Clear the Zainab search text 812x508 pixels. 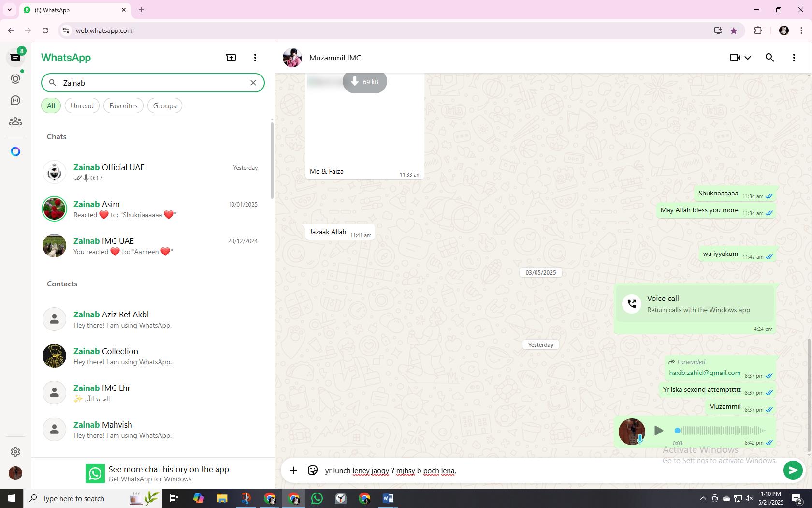click(x=253, y=83)
